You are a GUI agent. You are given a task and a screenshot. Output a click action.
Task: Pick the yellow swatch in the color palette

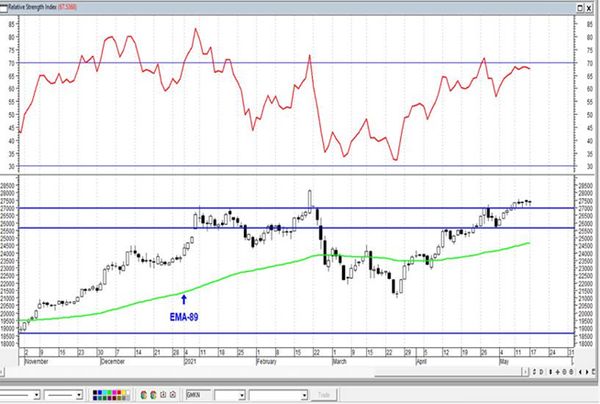pos(124,393)
